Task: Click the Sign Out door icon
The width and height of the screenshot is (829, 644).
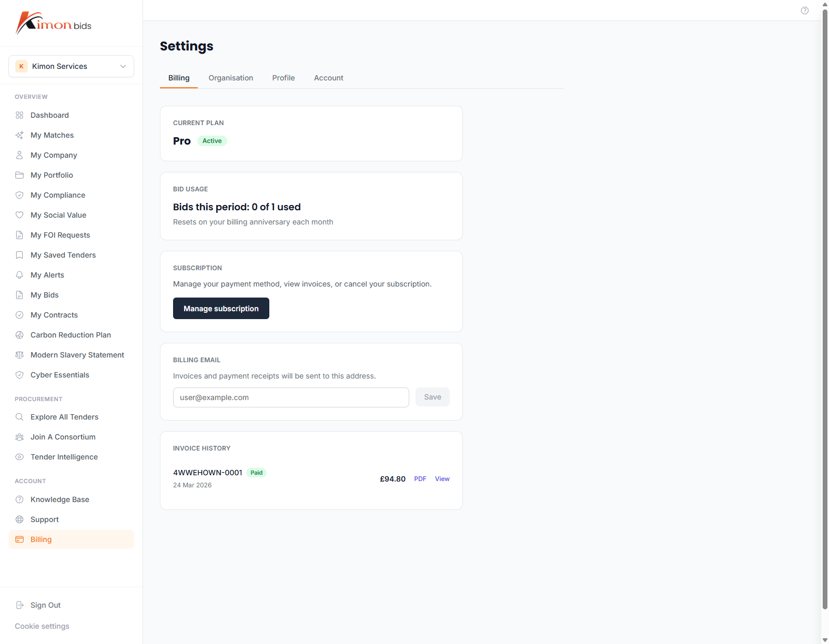Action: (x=19, y=605)
